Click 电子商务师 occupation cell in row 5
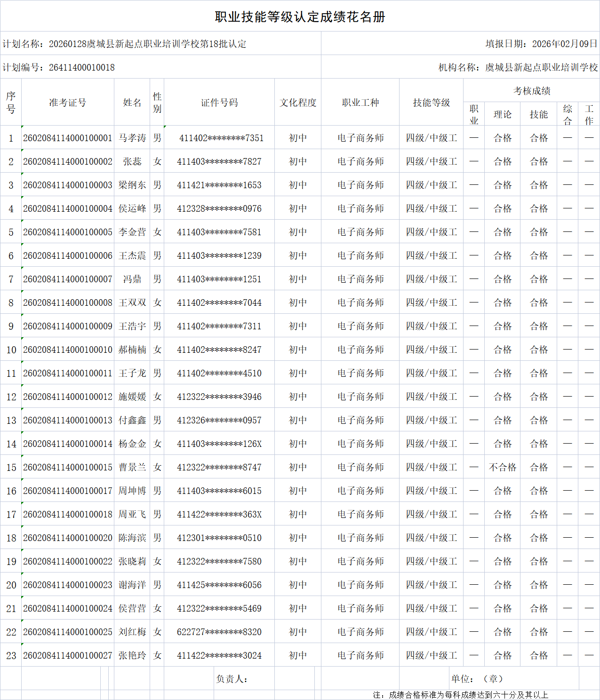Viewport: 600px width, 700px height. [360, 231]
